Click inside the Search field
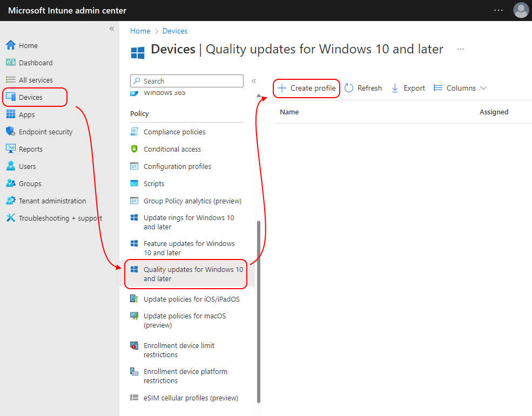 pos(186,80)
